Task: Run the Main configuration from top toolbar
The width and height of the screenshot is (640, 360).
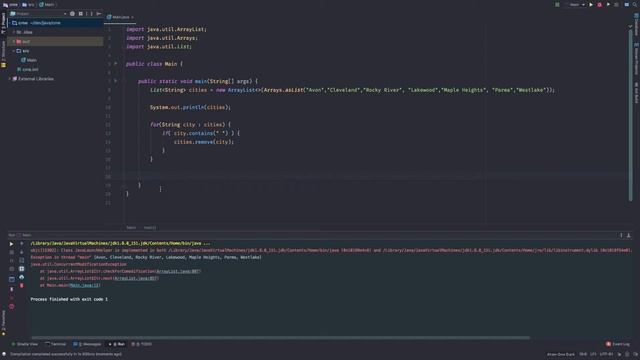Action: 591,4
